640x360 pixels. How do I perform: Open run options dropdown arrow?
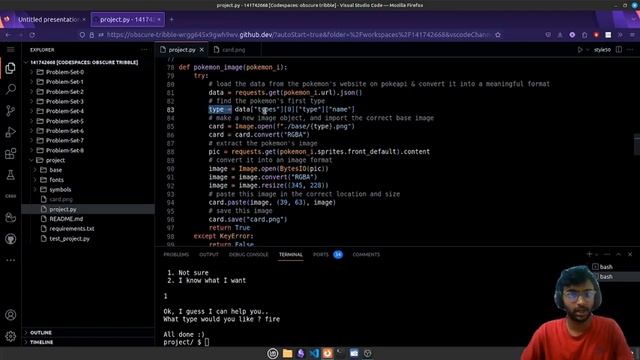588,50
